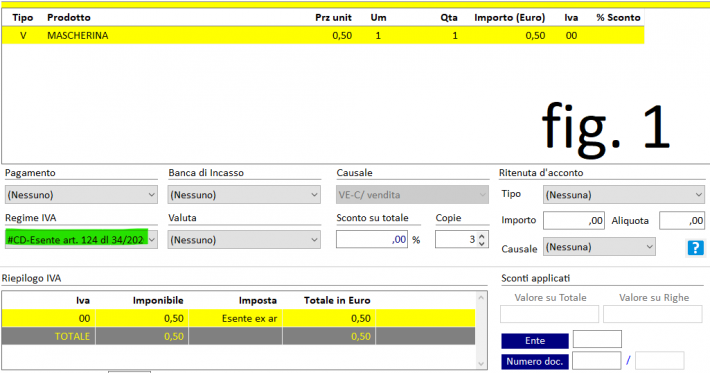Decrease the Copie value with down arrow
Image resolution: width=710 pixels, height=373 pixels.
click(482, 243)
